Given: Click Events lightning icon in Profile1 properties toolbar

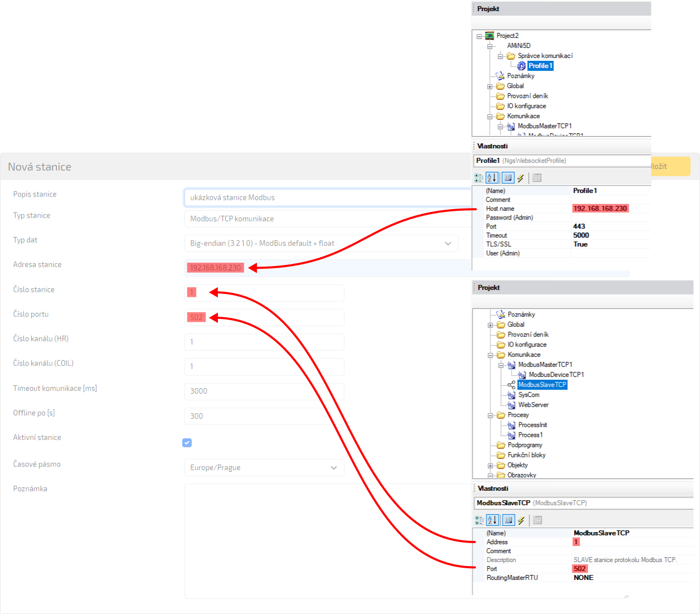Looking at the screenshot, I should [521, 178].
